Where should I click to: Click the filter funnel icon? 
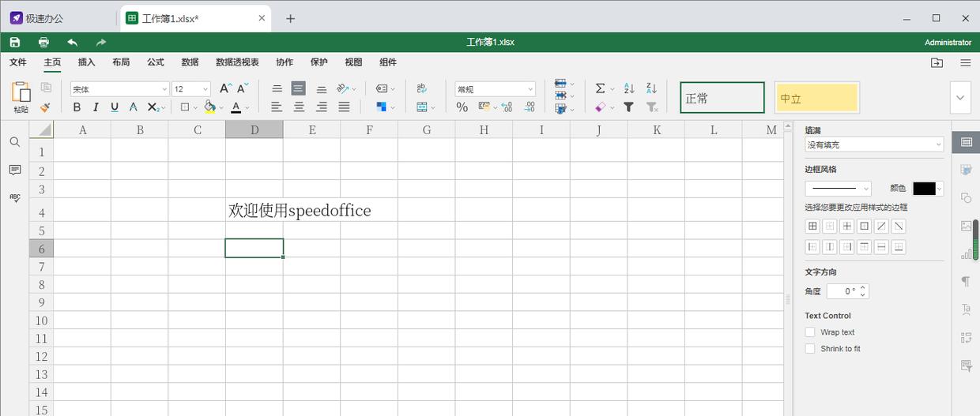coord(628,107)
